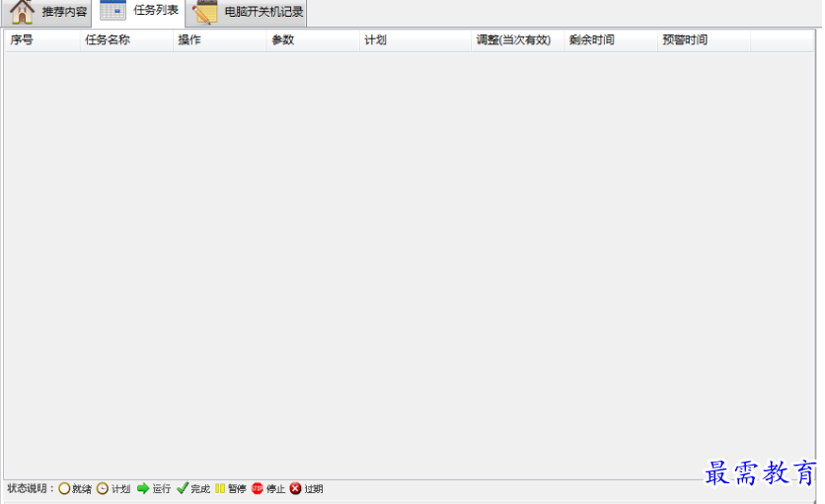Click the 剩余时间 column header

coord(611,40)
